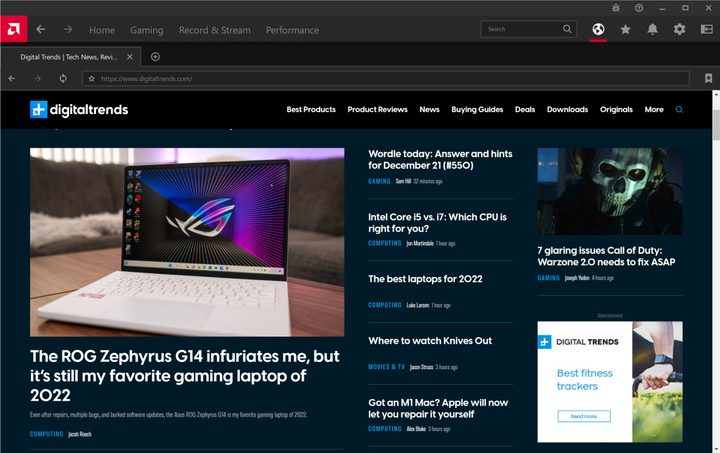Viewport: 720px width, 453px height.
Task: Click COMPUTING tag under Intel Core article
Action: coord(384,243)
